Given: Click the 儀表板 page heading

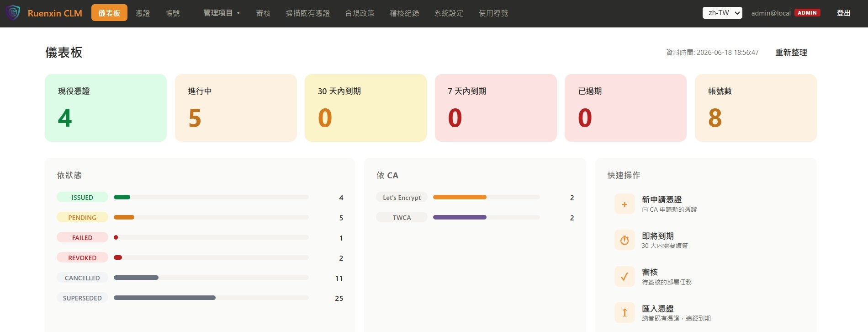Looking at the screenshot, I should click(64, 52).
